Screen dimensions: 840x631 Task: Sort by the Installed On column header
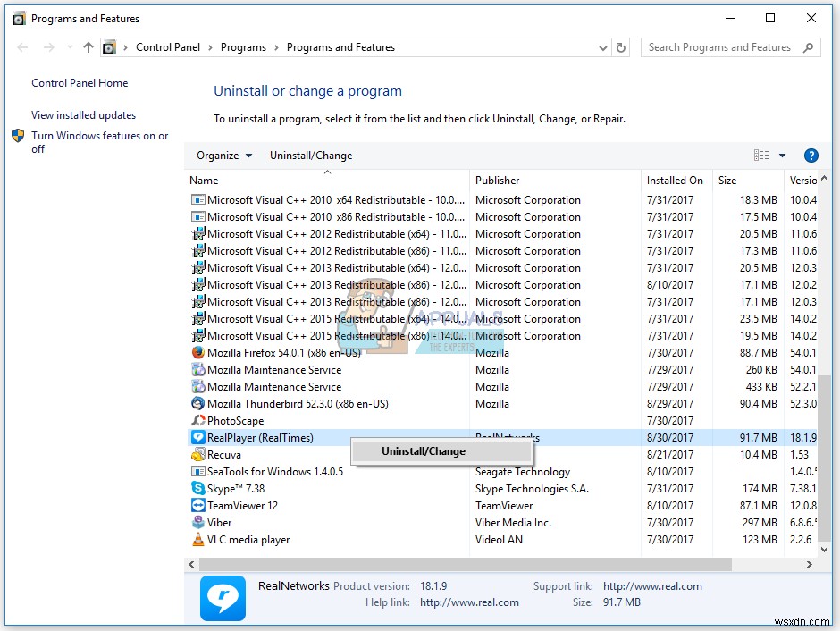(675, 181)
